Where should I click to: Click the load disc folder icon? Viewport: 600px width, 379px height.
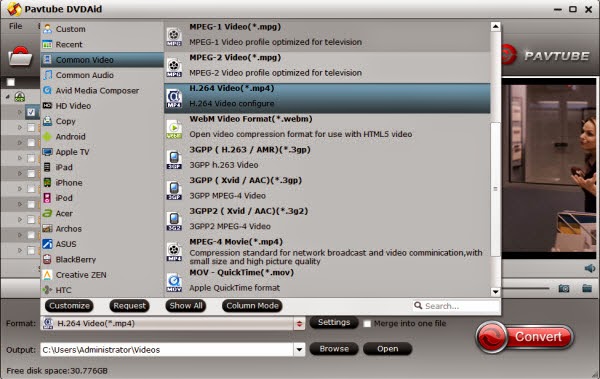[x=20, y=57]
